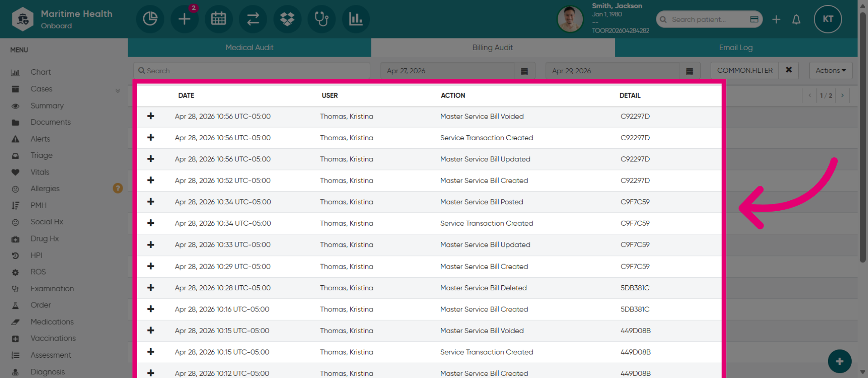Open Triage in the sidebar
Image resolution: width=868 pixels, height=378 pixels.
[x=42, y=156]
